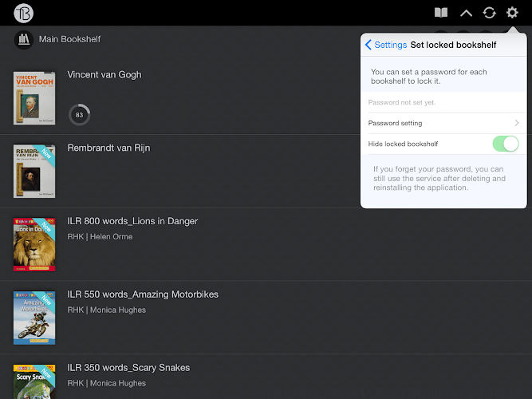532x399 pixels.
Task: Open the book library icon
Action: 441,13
